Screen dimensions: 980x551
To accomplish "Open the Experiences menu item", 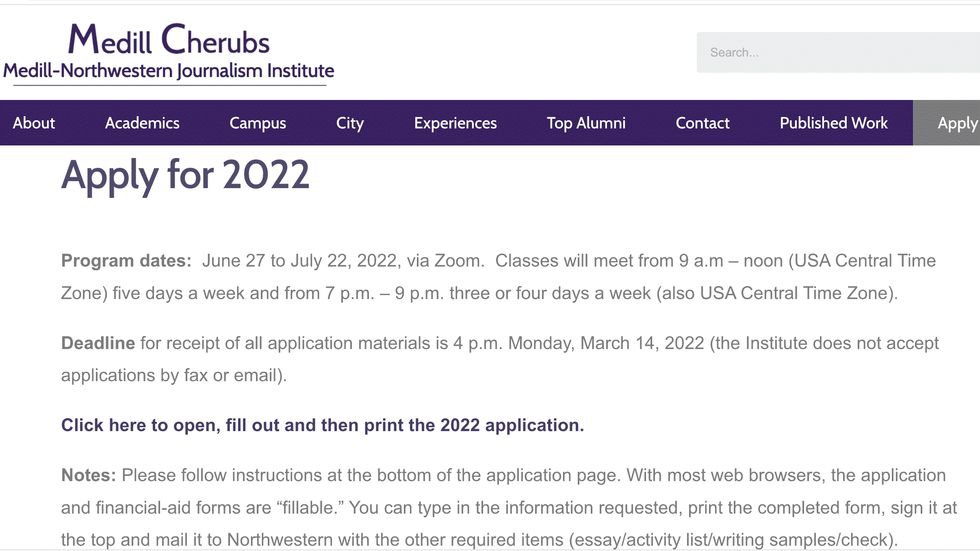I will pyautogui.click(x=455, y=123).
